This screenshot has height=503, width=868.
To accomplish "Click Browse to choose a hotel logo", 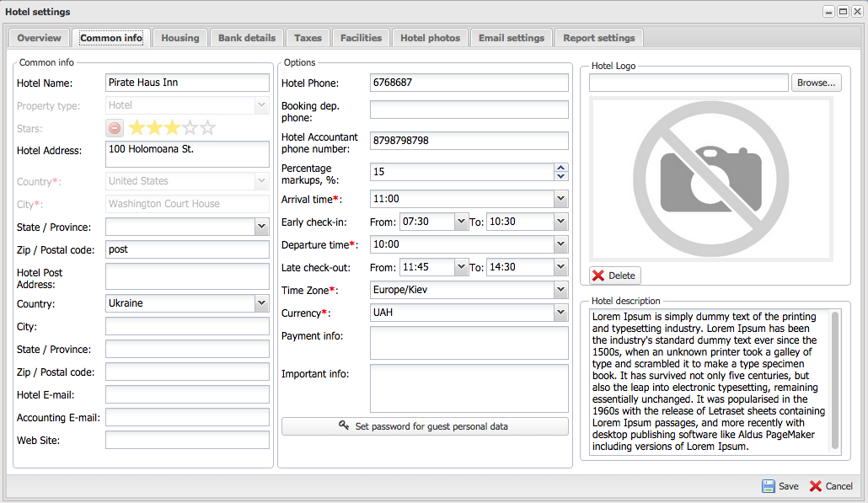I will pyautogui.click(x=816, y=83).
